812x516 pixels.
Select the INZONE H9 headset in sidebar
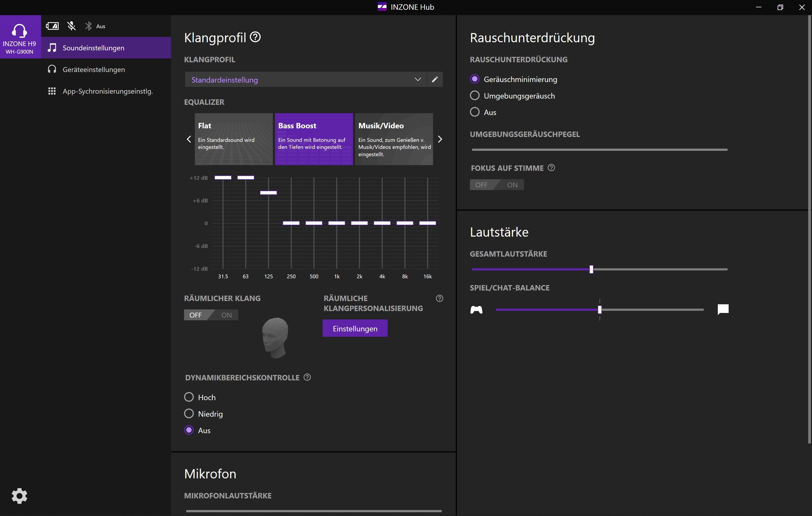pyautogui.click(x=20, y=37)
